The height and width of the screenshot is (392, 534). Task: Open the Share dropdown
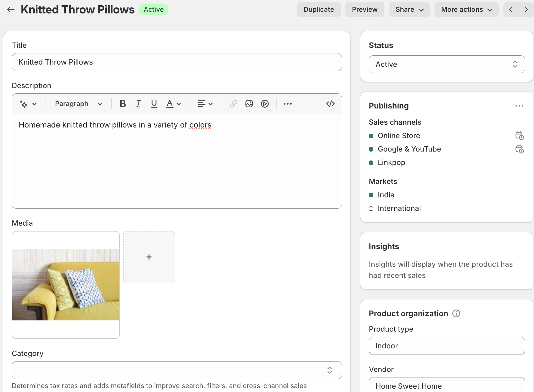pyautogui.click(x=409, y=10)
